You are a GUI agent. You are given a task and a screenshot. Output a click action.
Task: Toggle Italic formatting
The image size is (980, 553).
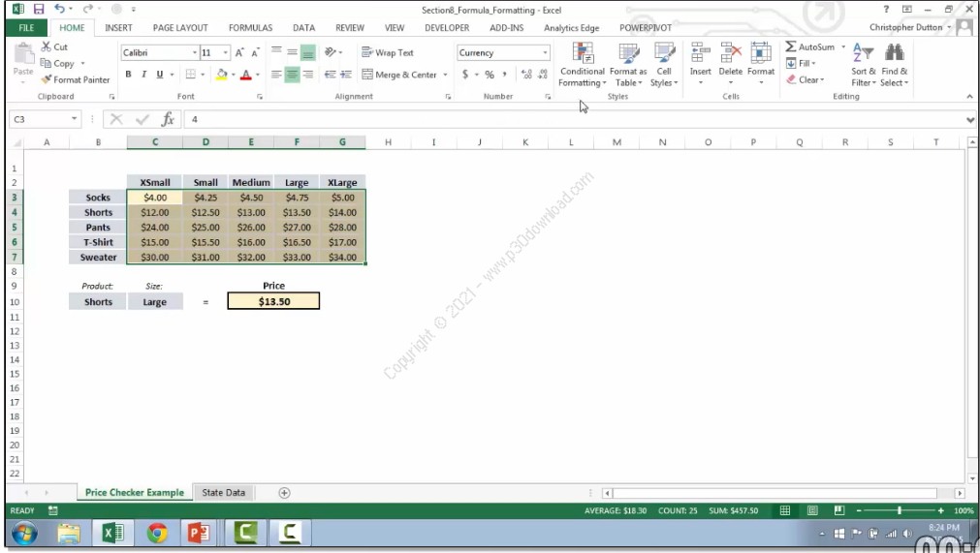tap(143, 75)
